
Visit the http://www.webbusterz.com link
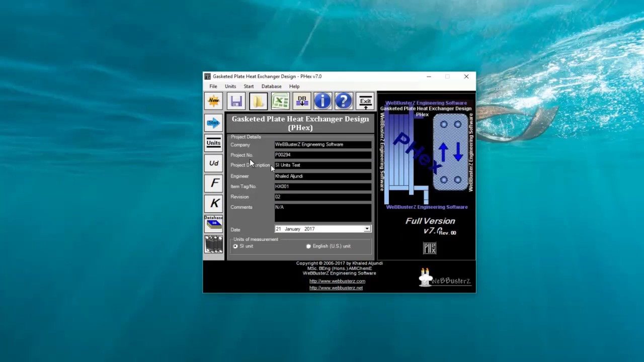pyautogui.click(x=337, y=281)
